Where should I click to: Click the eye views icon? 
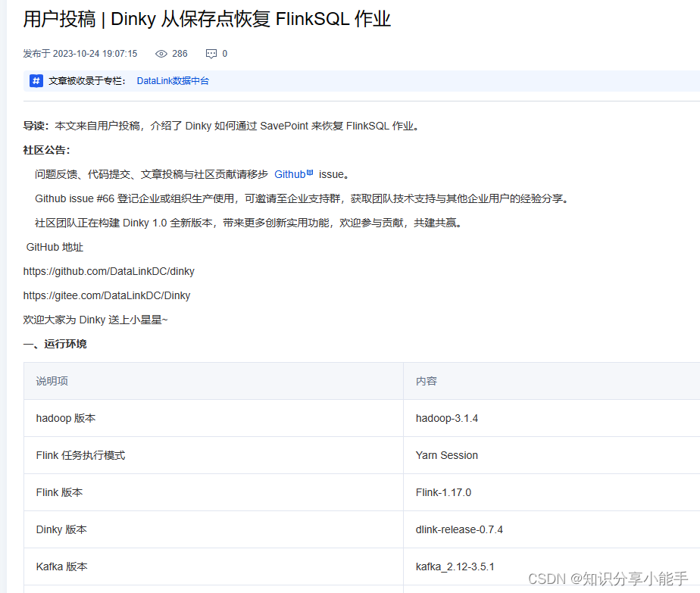pyautogui.click(x=161, y=54)
